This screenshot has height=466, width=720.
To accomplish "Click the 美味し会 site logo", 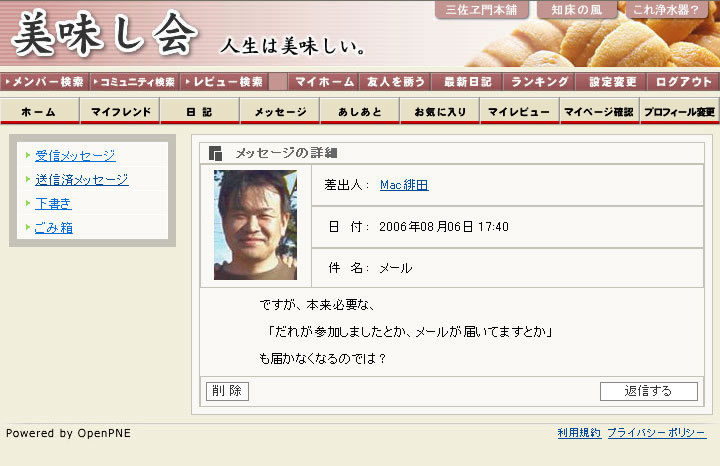I will (105, 34).
